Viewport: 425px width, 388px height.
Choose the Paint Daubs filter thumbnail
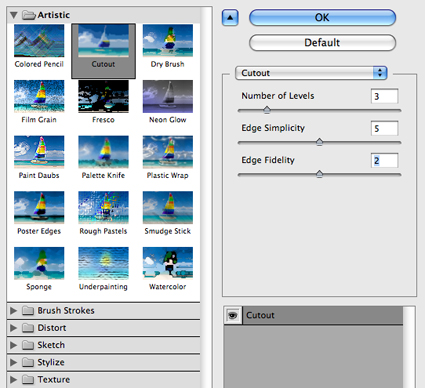coord(39,152)
